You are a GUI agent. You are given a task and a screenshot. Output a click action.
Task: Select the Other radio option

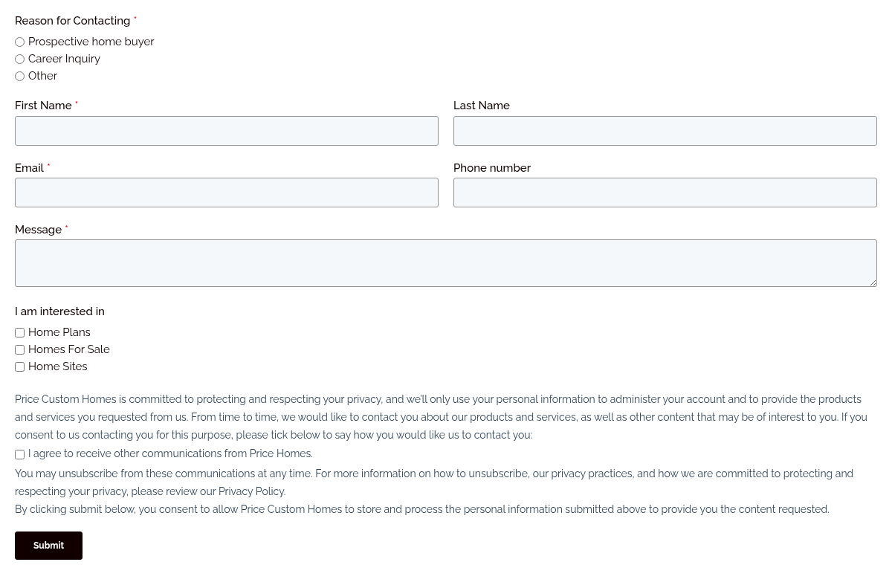[20, 77]
